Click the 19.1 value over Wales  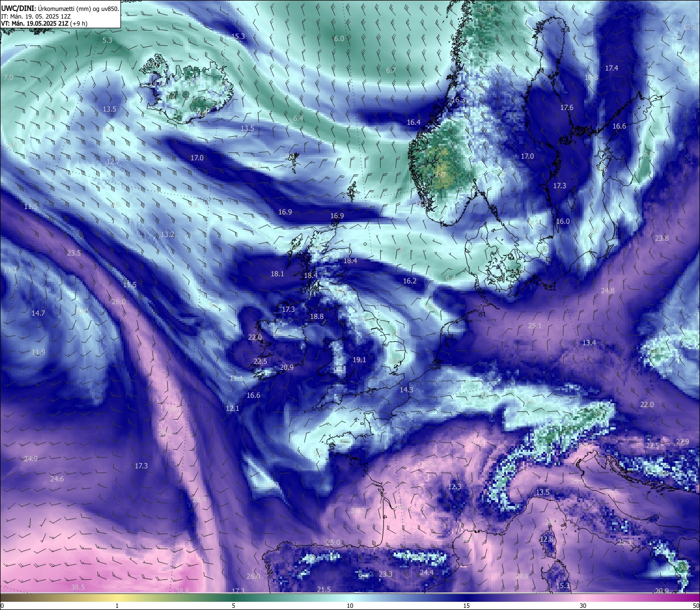coord(359,359)
